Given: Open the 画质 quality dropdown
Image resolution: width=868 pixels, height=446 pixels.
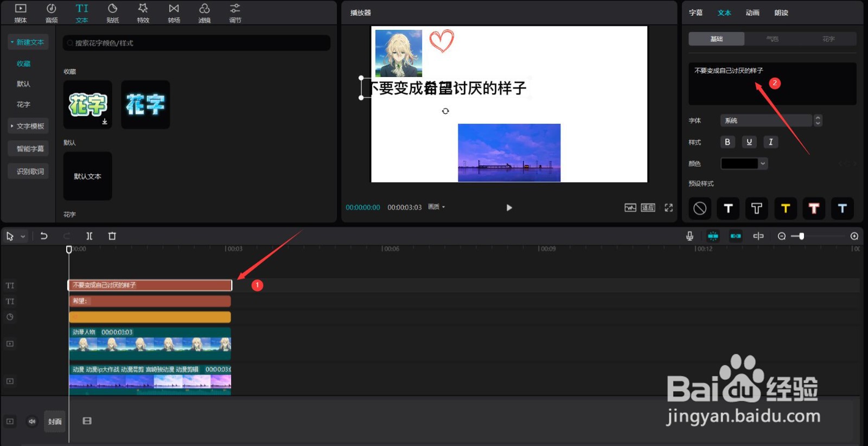Looking at the screenshot, I should (x=436, y=207).
